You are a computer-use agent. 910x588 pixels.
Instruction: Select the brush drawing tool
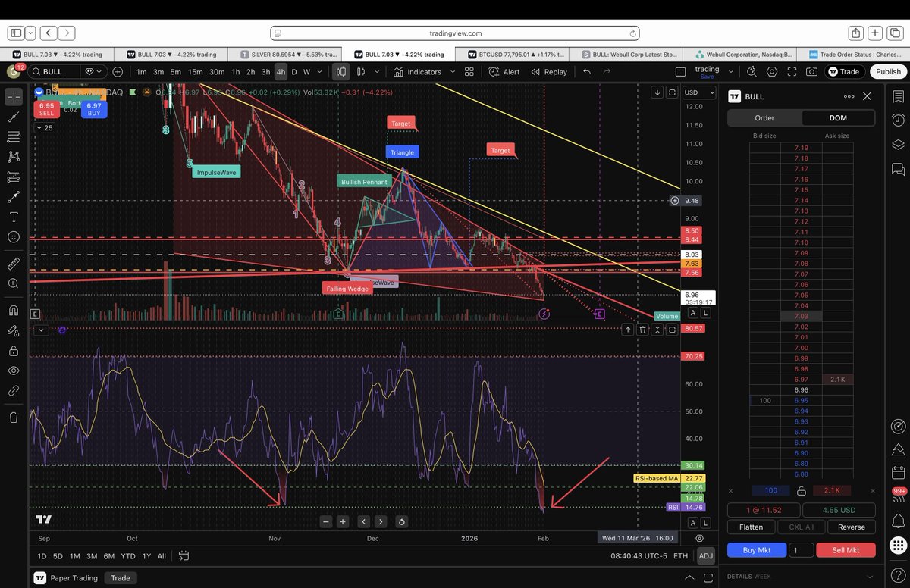coord(14,197)
